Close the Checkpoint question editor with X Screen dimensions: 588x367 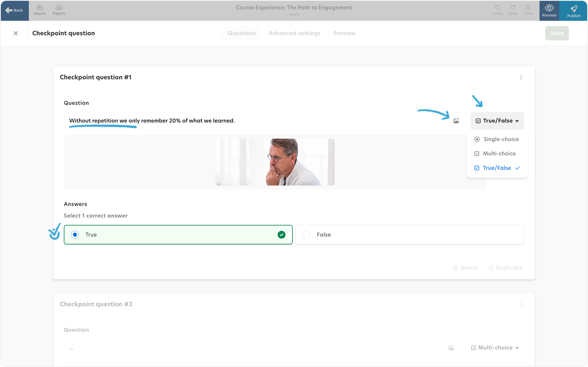[16, 33]
